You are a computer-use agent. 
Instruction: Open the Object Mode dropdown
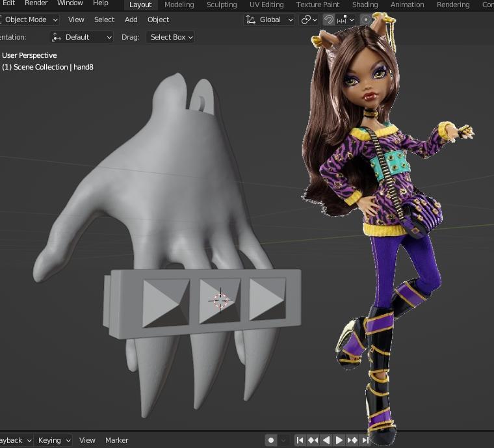(29, 20)
